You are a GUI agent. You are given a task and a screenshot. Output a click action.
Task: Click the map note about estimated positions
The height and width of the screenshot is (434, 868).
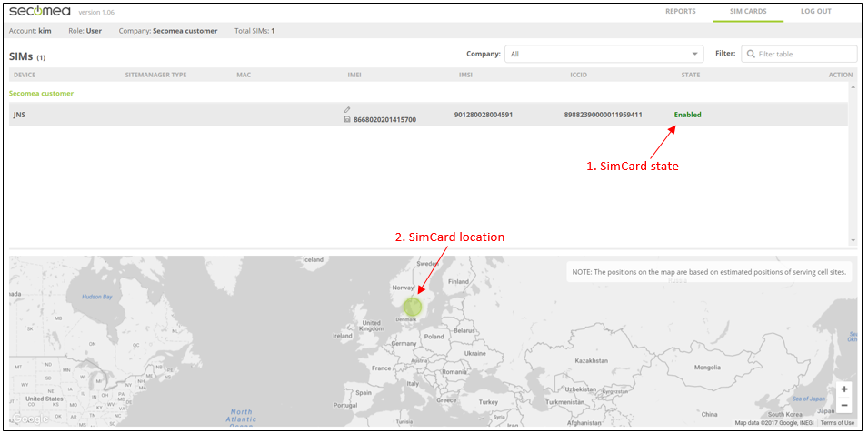709,272
